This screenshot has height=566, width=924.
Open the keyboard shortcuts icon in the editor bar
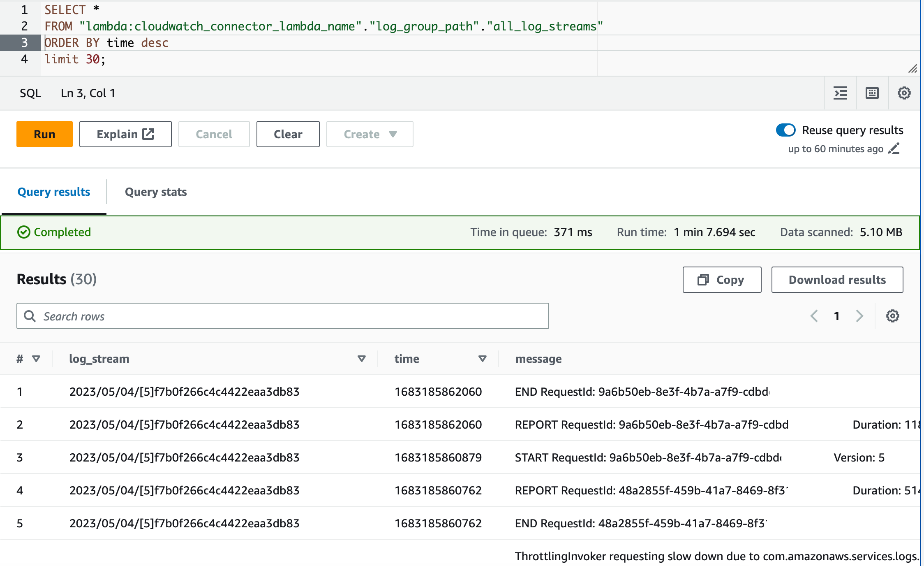[x=872, y=93]
